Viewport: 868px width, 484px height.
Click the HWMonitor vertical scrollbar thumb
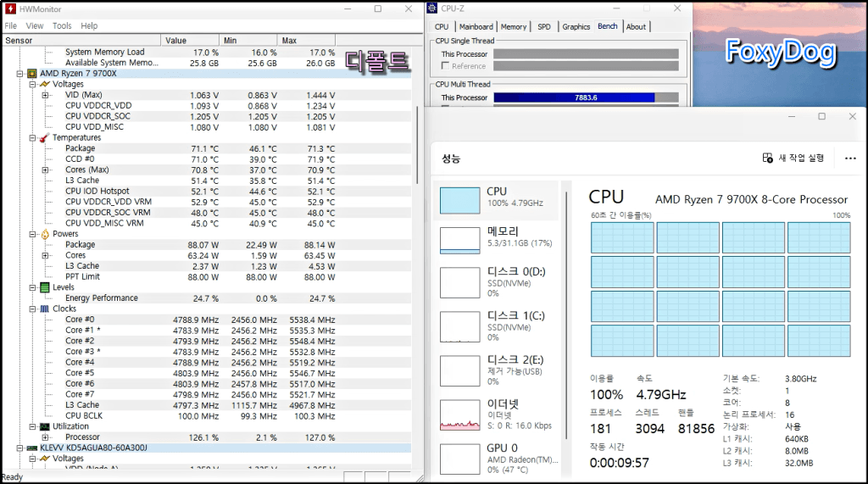(x=417, y=145)
